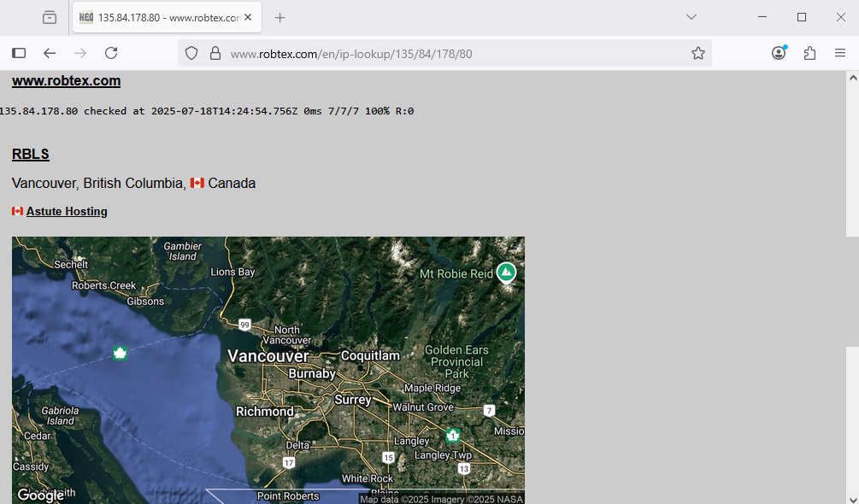
Task: Click the page scroll up arrow
Action: [853, 78]
